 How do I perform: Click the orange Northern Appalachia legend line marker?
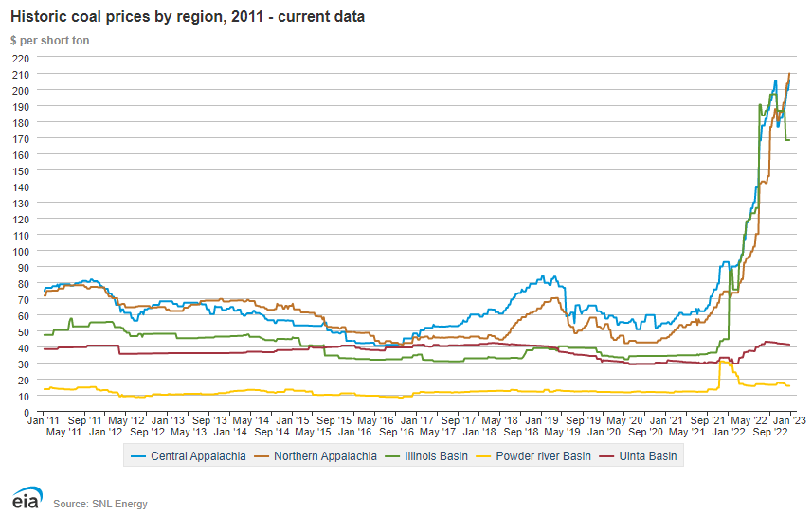[x=262, y=455]
